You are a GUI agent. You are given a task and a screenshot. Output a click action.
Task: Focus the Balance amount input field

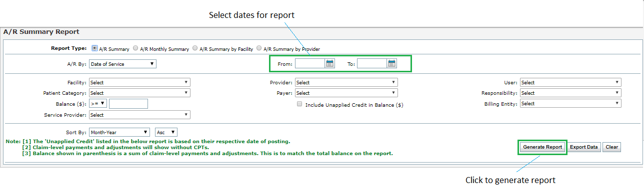pyautogui.click(x=128, y=104)
